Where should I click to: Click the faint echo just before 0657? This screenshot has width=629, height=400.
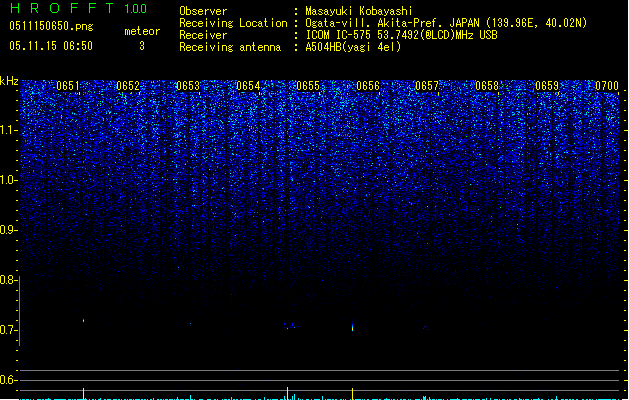pyautogui.click(x=426, y=328)
